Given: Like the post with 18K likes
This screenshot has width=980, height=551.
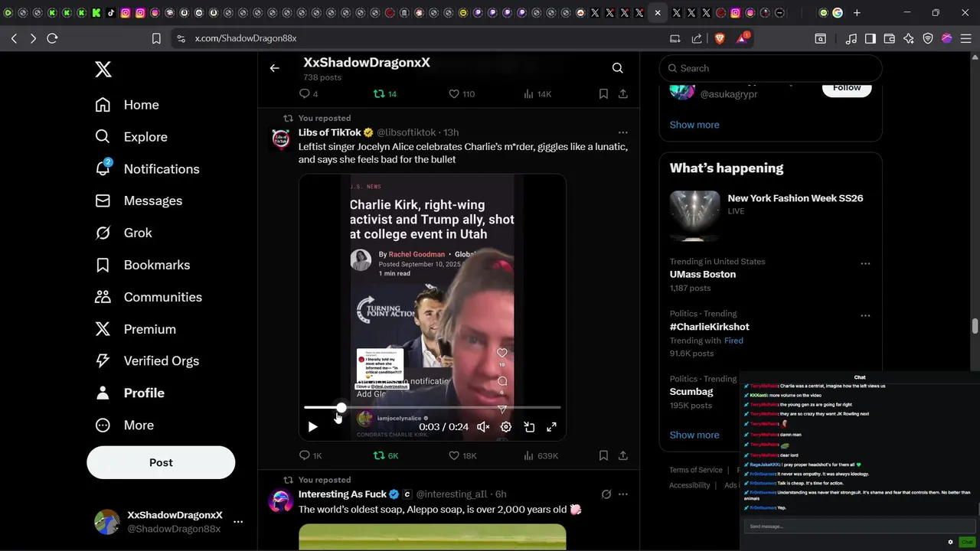Looking at the screenshot, I should (x=462, y=456).
